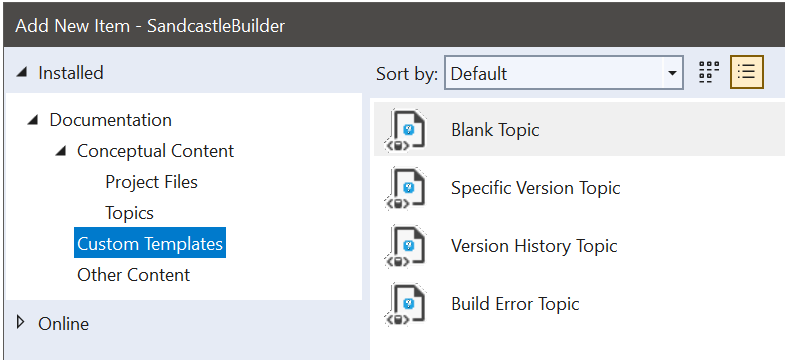Click the Blank Topic template icon

(x=406, y=130)
